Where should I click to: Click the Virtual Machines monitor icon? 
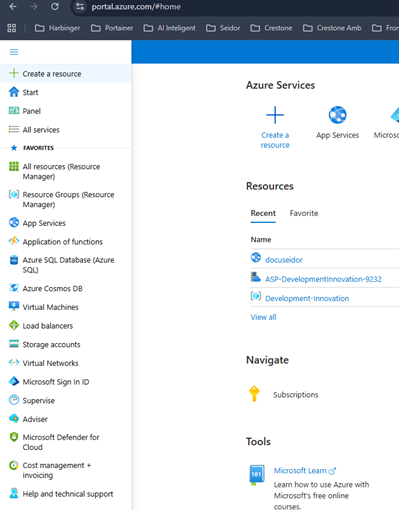click(14, 306)
